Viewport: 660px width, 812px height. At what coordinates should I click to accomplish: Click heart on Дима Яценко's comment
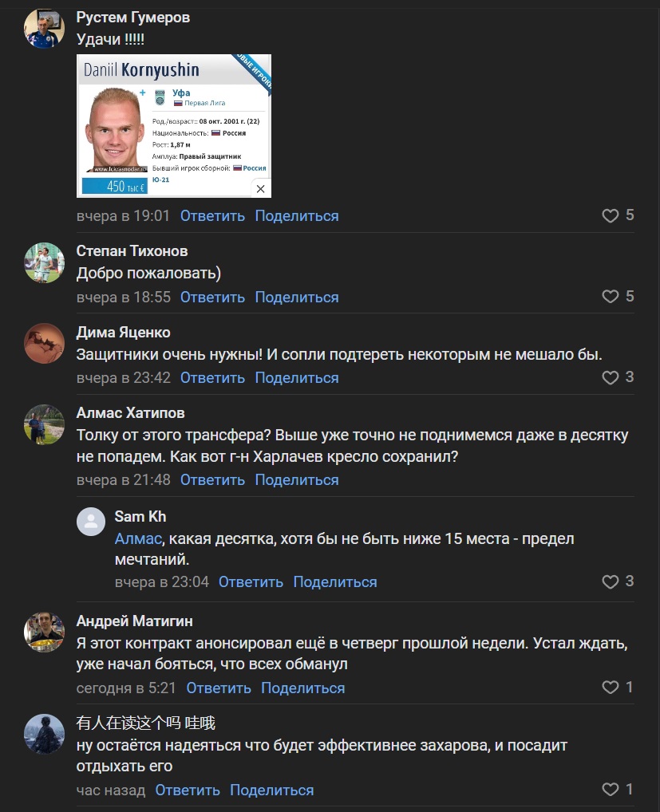[x=611, y=377]
